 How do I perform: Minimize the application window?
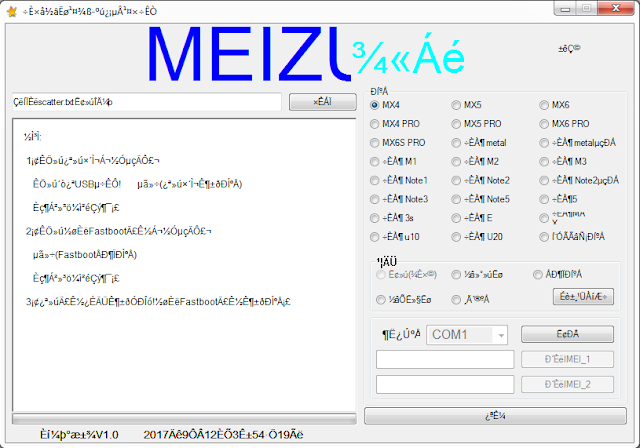coord(565,8)
